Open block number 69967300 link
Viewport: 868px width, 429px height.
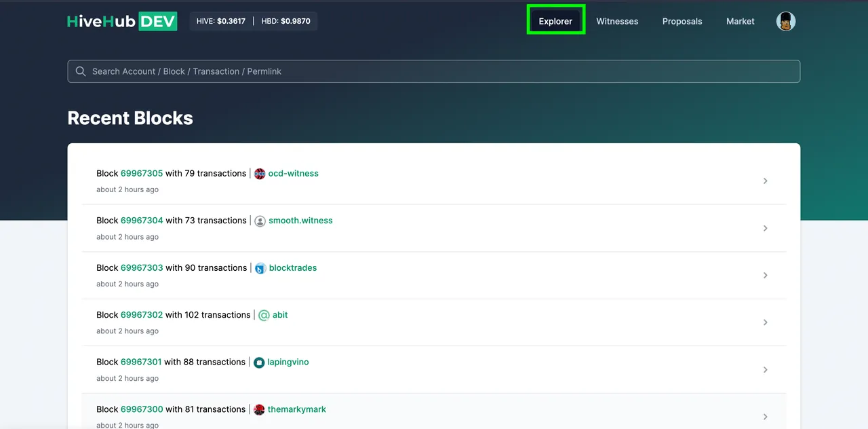click(x=142, y=409)
